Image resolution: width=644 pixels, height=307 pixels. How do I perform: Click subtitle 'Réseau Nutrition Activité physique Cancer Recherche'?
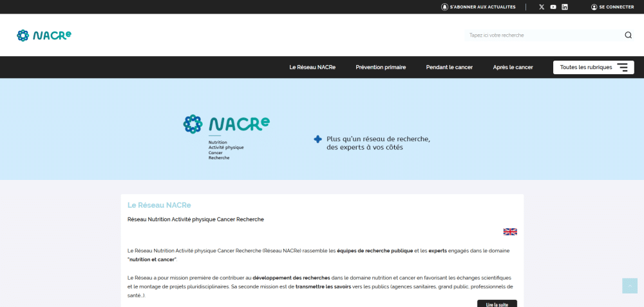point(196,219)
